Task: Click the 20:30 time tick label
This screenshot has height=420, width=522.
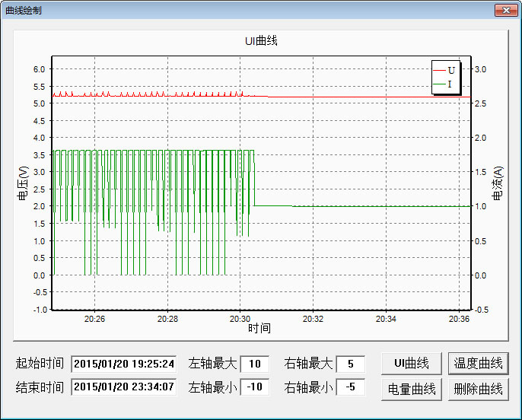Action: 240,319
